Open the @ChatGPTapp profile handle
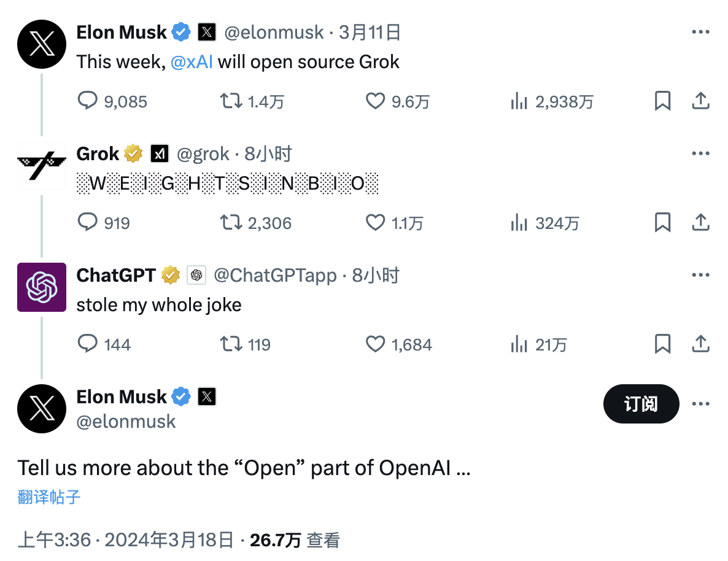The image size is (728, 561). [x=275, y=276]
